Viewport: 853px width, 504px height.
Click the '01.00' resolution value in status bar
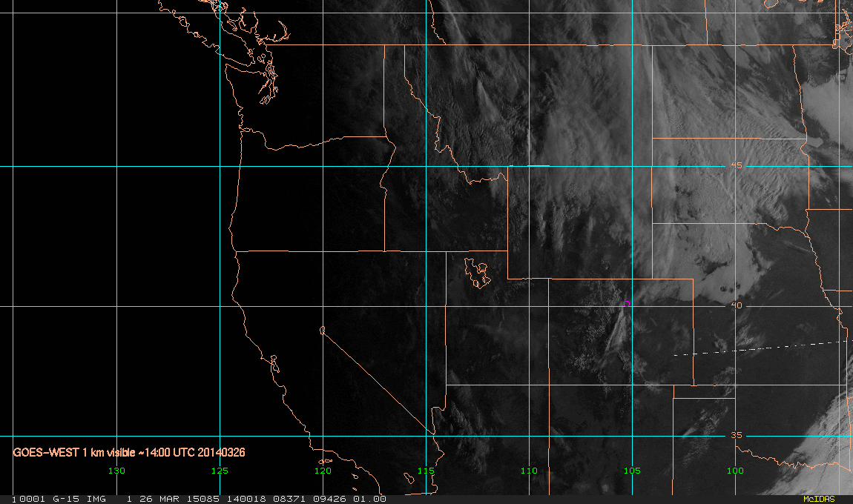(x=370, y=499)
